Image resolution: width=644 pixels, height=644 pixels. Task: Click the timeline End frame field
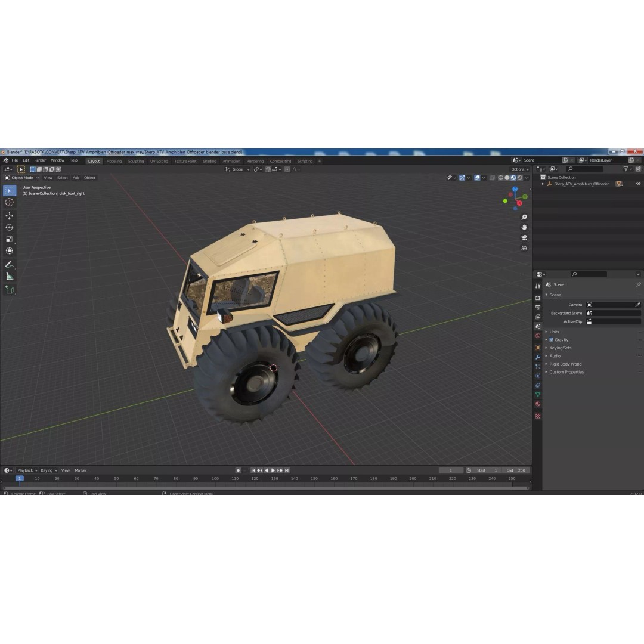point(516,470)
